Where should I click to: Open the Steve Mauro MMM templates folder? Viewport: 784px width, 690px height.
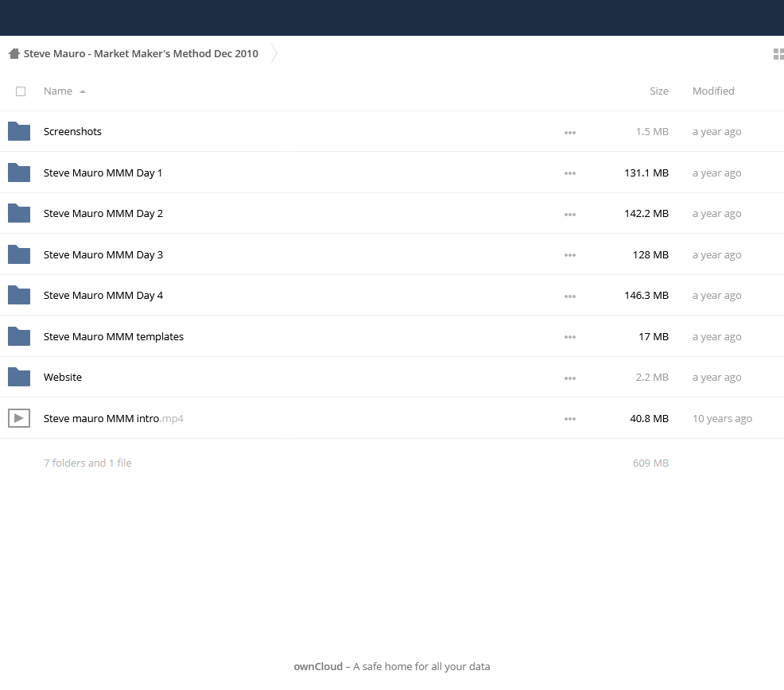point(114,337)
